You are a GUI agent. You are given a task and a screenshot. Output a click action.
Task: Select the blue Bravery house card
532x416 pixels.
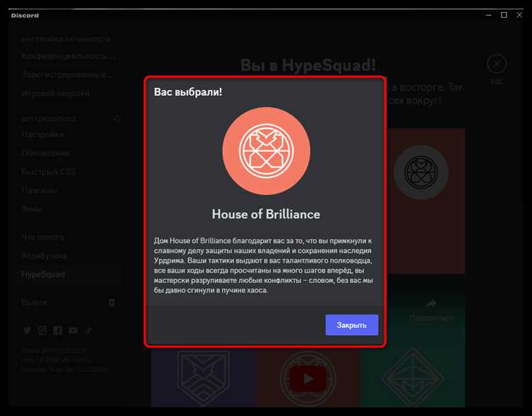click(204, 378)
